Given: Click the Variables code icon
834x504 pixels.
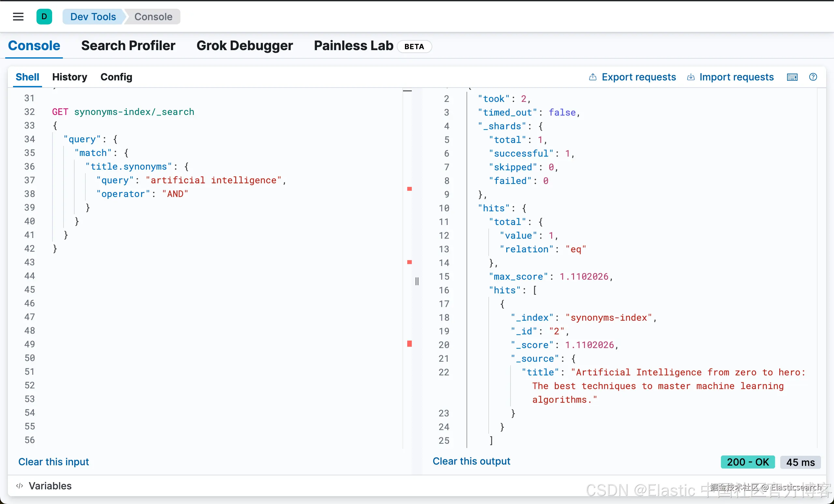Looking at the screenshot, I should point(20,486).
